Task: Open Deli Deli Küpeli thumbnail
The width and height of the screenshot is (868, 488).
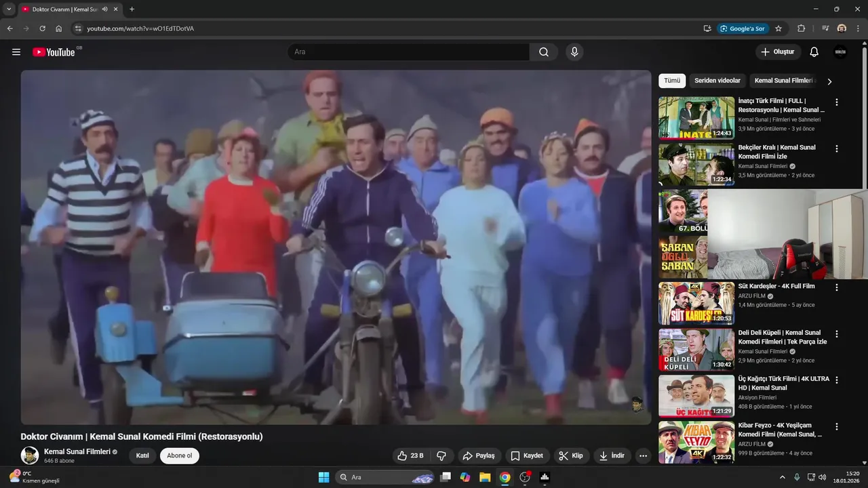Action: click(696, 350)
